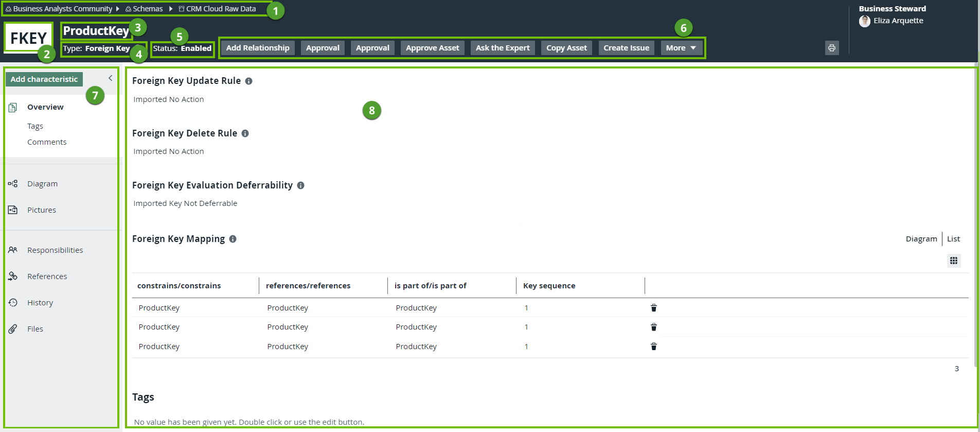
Task: Click info icon beside Foreign Key Delete Rule
Action: click(245, 133)
